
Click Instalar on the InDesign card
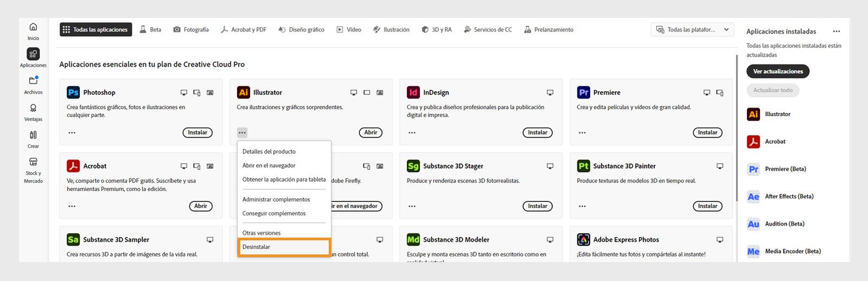pyautogui.click(x=538, y=132)
